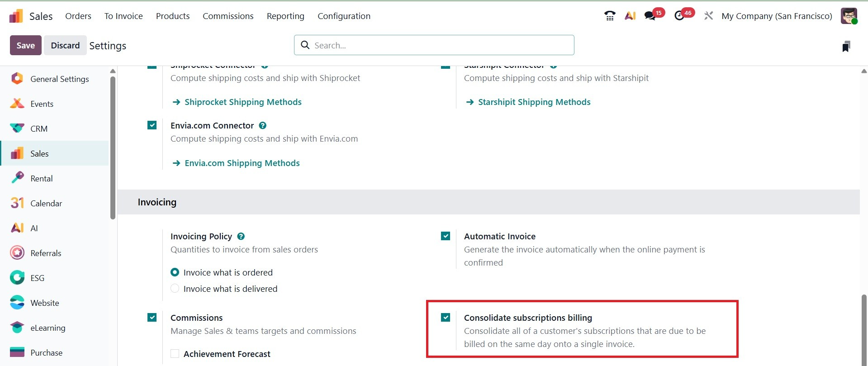Click the debug tools wrench icon

[x=708, y=16]
